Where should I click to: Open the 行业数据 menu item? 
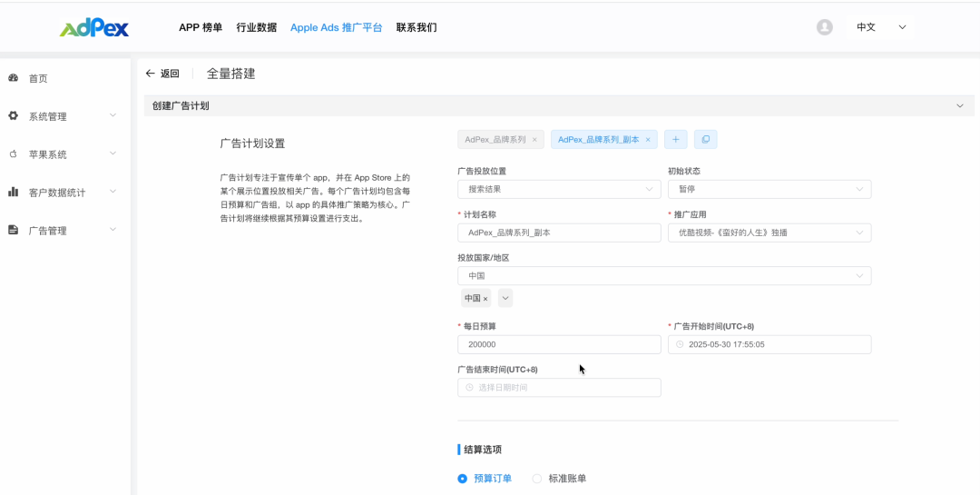[256, 27]
